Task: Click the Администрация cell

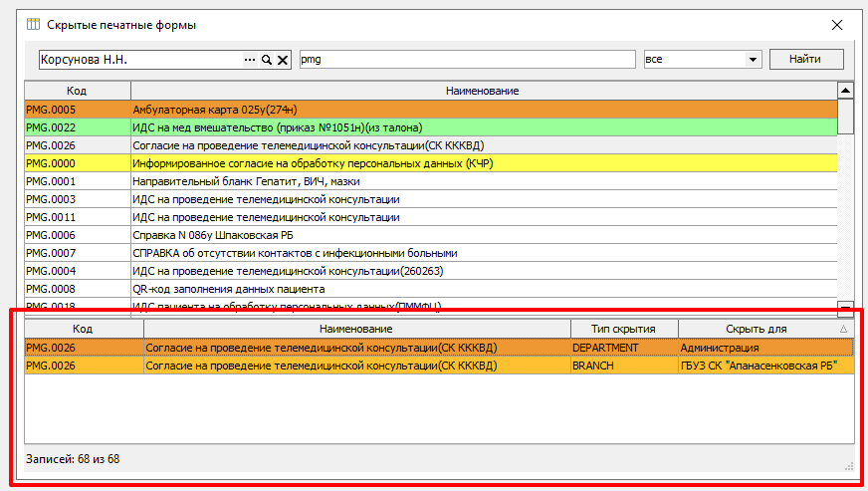Action: (x=766, y=348)
